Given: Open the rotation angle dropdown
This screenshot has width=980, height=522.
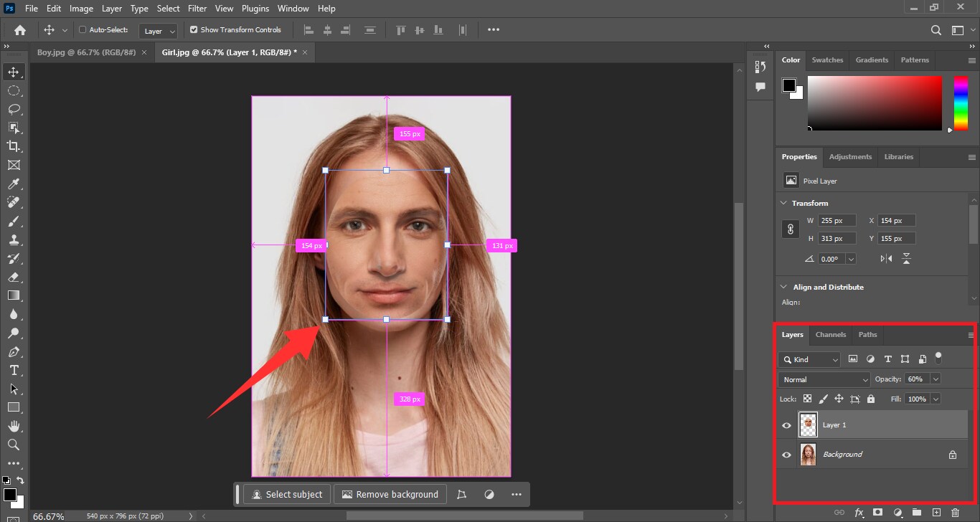Looking at the screenshot, I should coord(851,259).
